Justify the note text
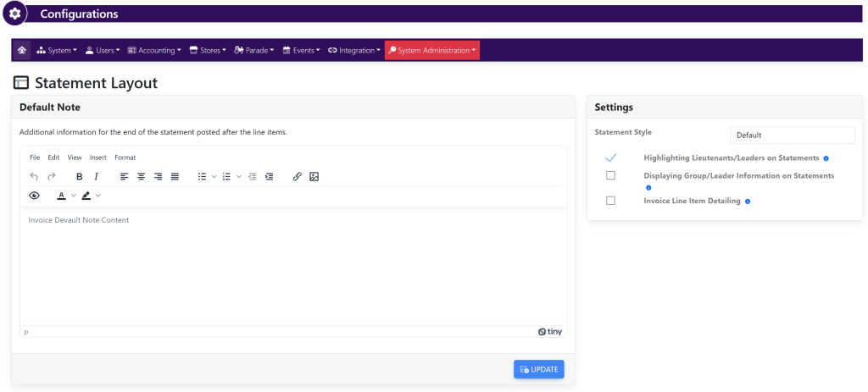This screenshot has width=868, height=392. tap(175, 176)
